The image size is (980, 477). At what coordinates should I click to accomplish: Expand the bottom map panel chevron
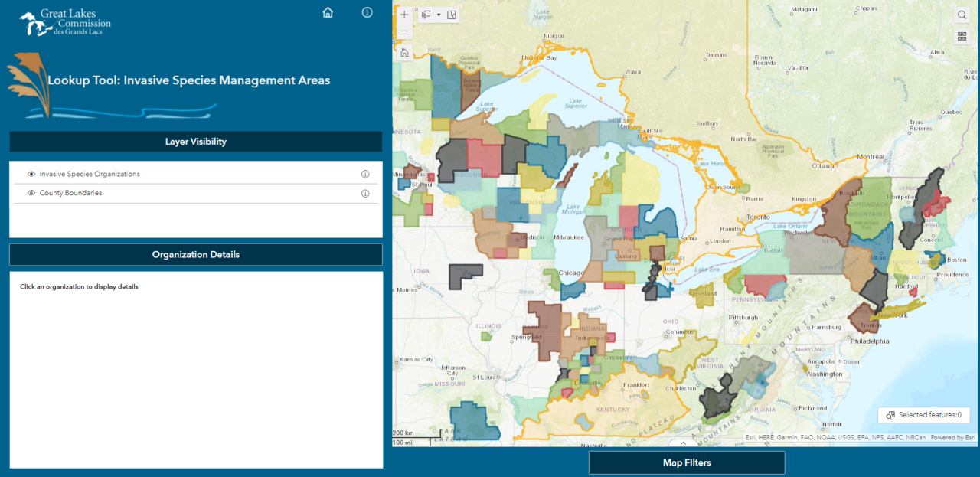pyautogui.click(x=683, y=443)
